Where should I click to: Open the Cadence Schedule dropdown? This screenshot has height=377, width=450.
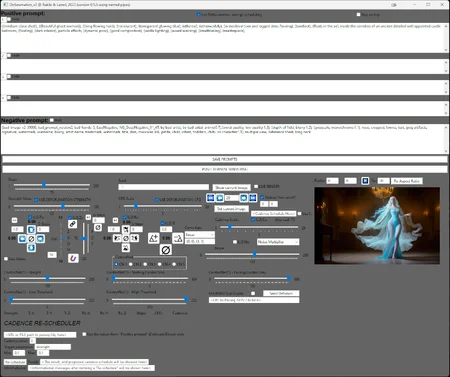pyautogui.click(x=273, y=213)
